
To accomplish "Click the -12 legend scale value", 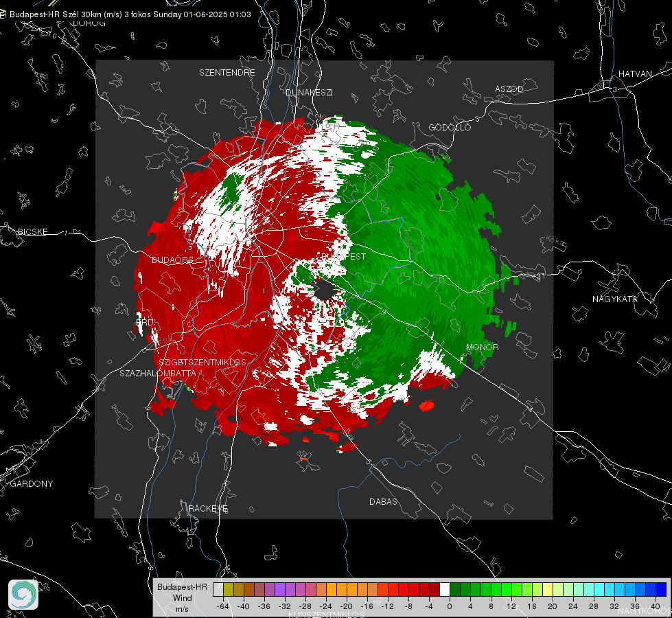I will (387, 606).
